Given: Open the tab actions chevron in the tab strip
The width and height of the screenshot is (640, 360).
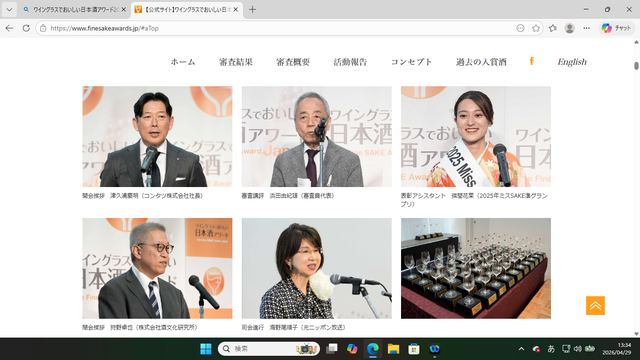Looking at the screenshot, I should (x=9, y=9).
